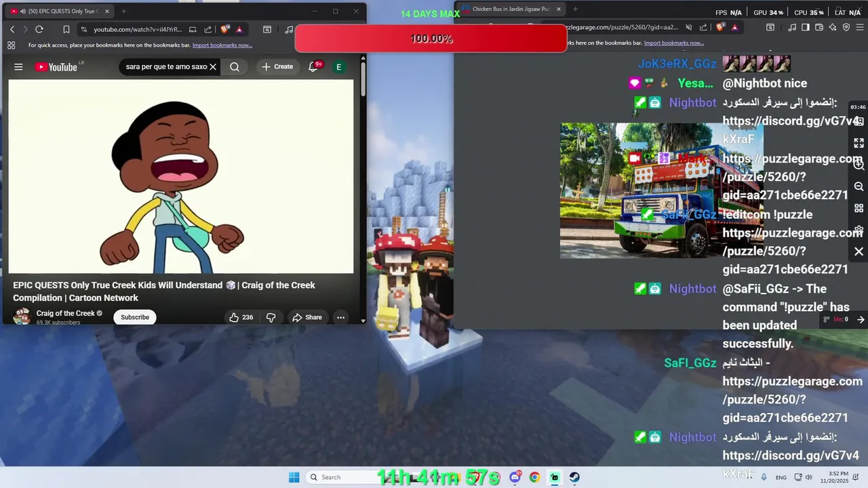Open Brave Shields in the puzzlegarage window
This screenshot has height=488, width=868.
720,27
